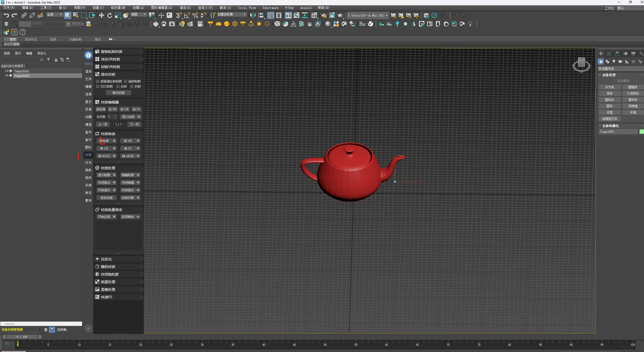644x352 pixels.
Task: Click the Link selection chain icon
Action: pos(24,15)
